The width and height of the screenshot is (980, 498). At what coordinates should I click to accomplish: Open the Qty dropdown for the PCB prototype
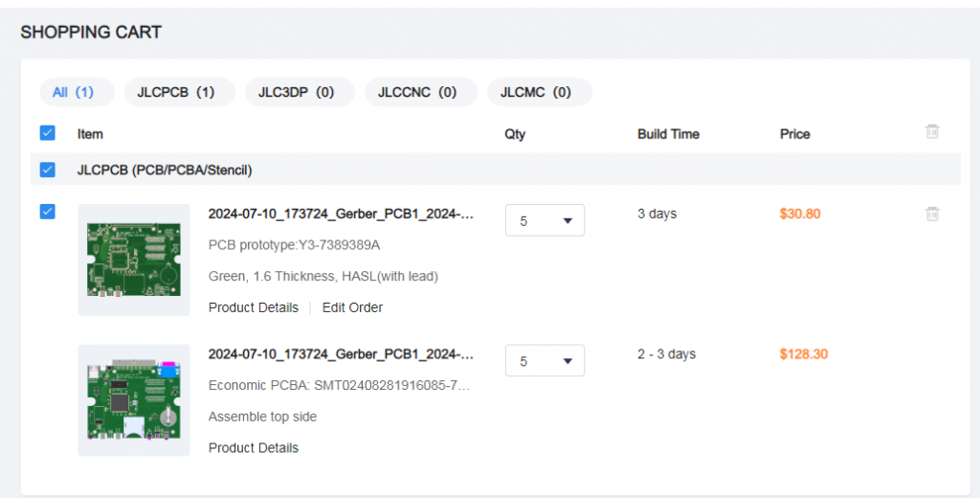tap(545, 220)
